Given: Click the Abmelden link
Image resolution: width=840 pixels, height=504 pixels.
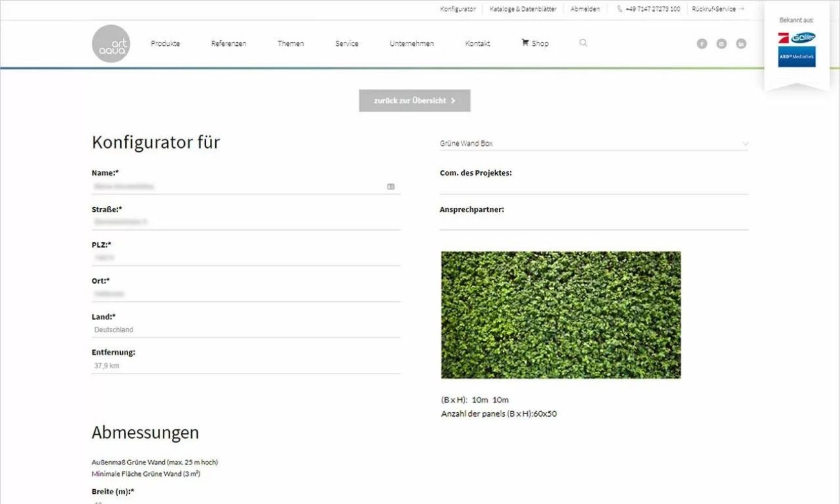Looking at the screenshot, I should pos(585,9).
